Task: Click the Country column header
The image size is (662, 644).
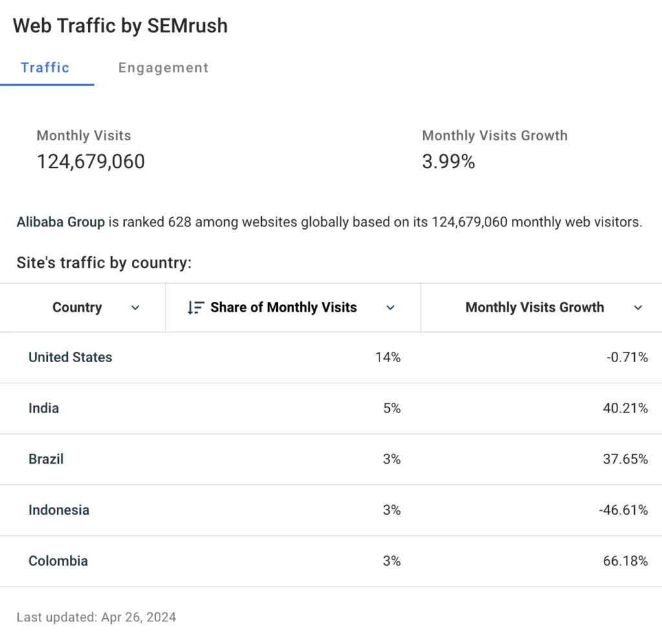Action: coord(77,308)
